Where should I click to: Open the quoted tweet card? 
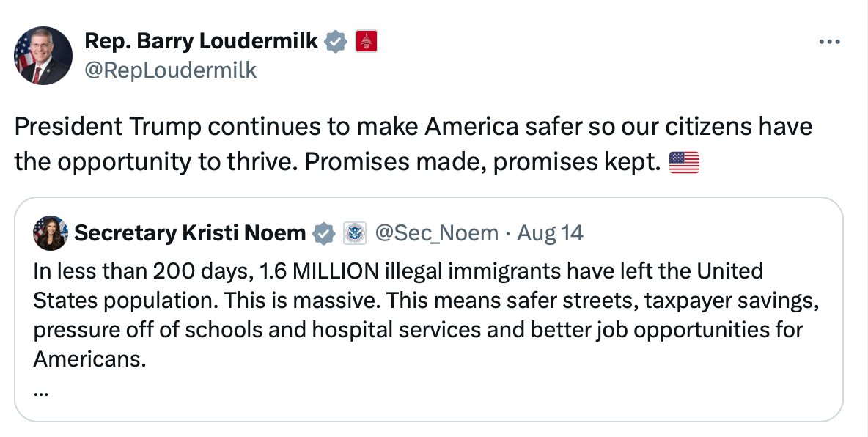428,309
